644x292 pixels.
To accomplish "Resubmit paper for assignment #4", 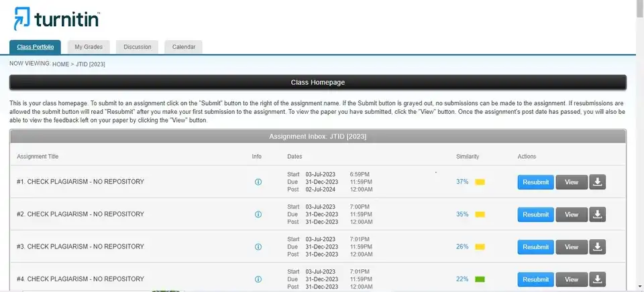I will tap(535, 279).
